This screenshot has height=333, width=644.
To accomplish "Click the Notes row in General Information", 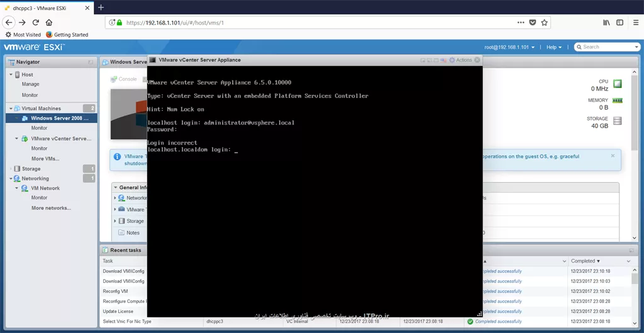I will click(133, 232).
